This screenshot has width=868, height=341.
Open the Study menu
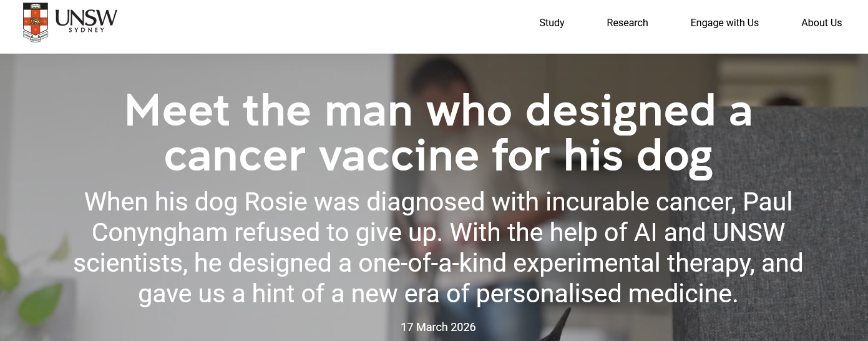click(552, 23)
